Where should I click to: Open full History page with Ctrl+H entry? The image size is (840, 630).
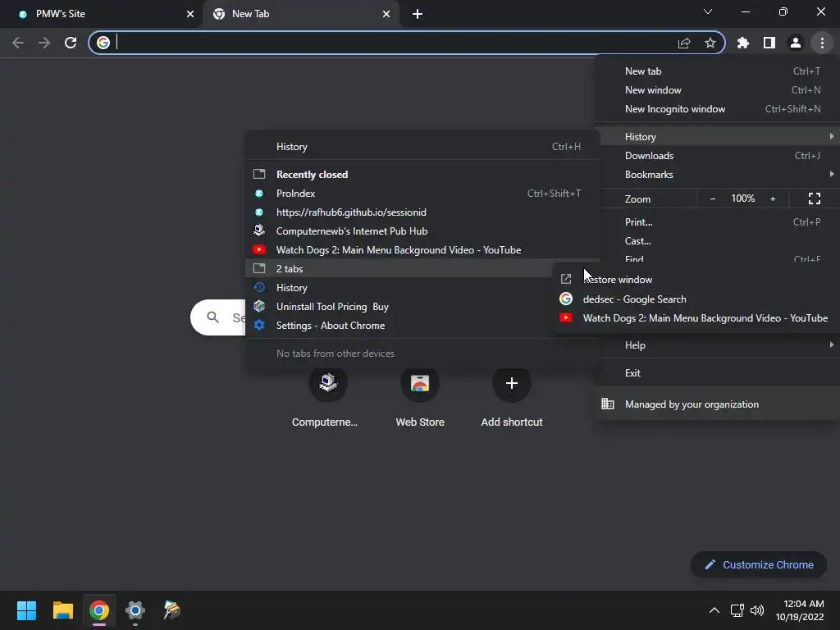point(422,147)
